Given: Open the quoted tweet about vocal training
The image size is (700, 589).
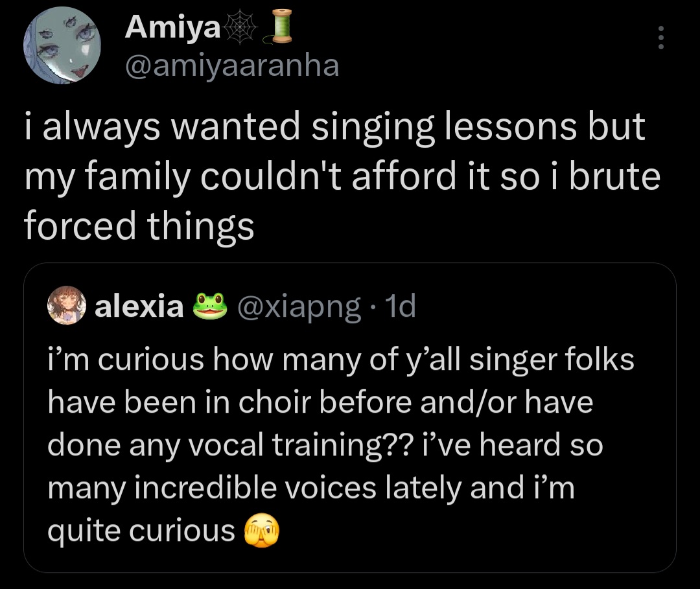Looking at the screenshot, I should [x=349, y=418].
